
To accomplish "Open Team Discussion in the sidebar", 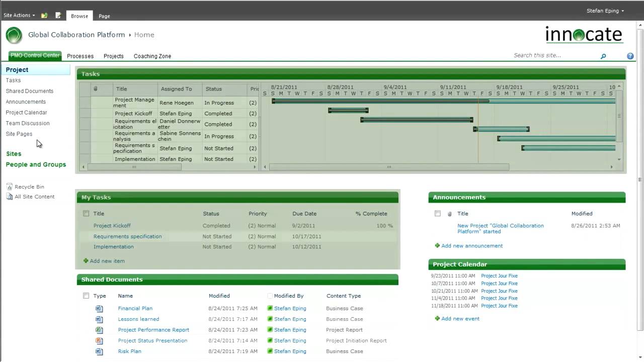I will click(28, 123).
